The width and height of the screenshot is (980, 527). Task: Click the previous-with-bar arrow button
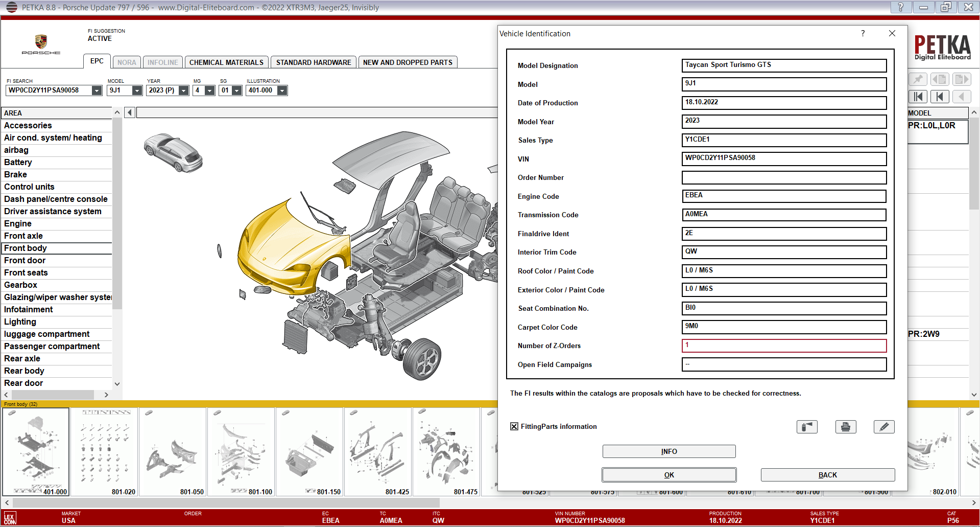[940, 97]
